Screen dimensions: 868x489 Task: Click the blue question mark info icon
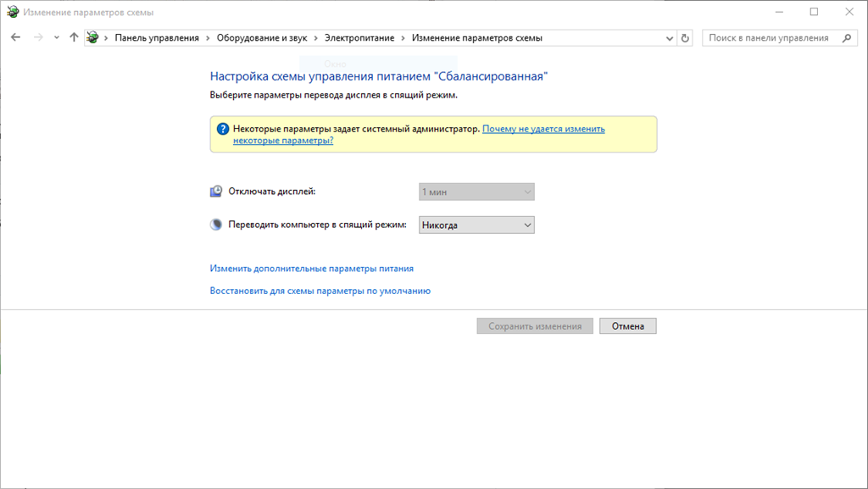pyautogui.click(x=223, y=129)
